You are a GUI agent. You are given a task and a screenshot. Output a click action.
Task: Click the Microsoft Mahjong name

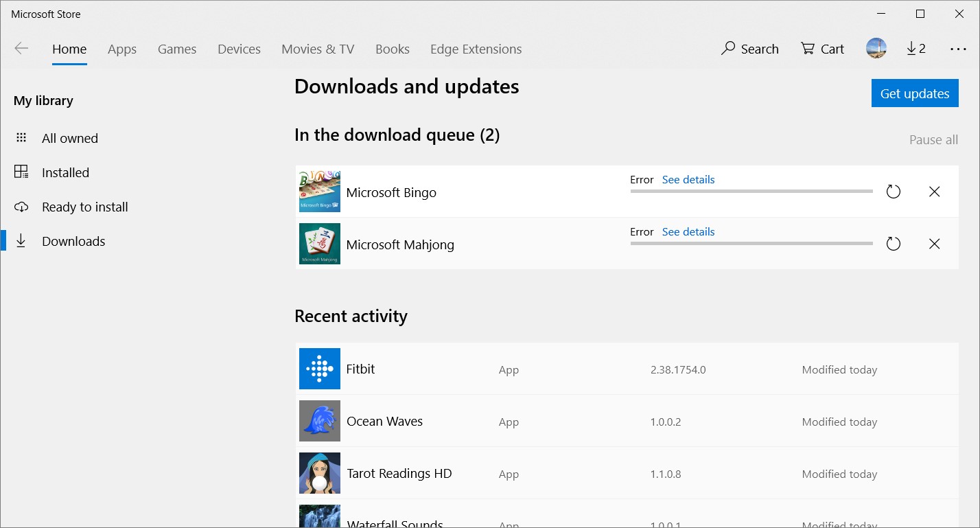(400, 244)
